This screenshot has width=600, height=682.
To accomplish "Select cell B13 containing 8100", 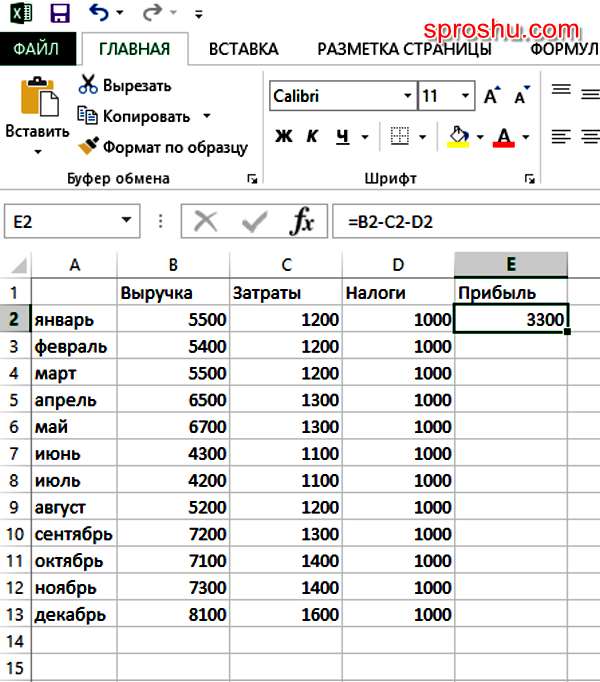I will pyautogui.click(x=174, y=615).
